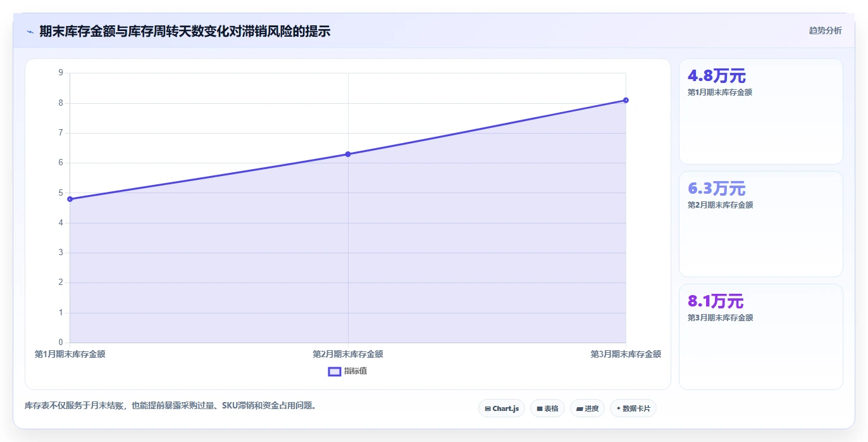Click x-axis label 第3月期末库存金额

point(626,355)
